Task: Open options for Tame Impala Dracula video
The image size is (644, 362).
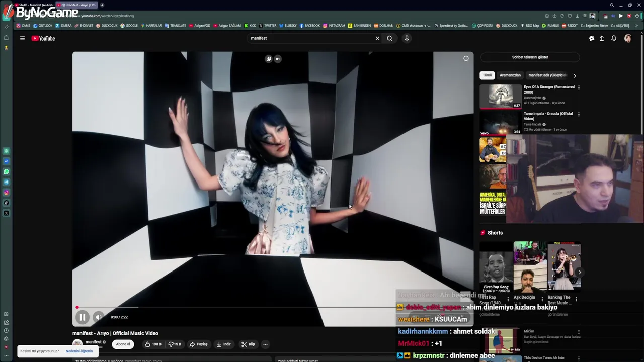Action: [579, 114]
